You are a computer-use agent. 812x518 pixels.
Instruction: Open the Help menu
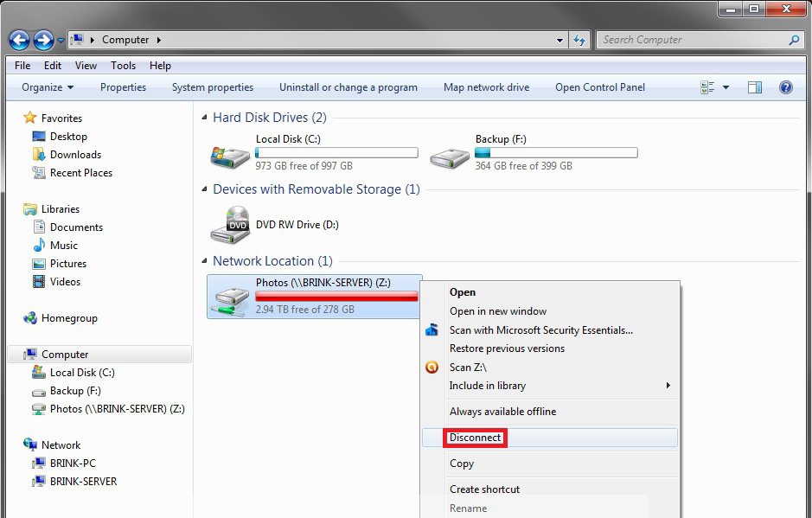point(160,66)
